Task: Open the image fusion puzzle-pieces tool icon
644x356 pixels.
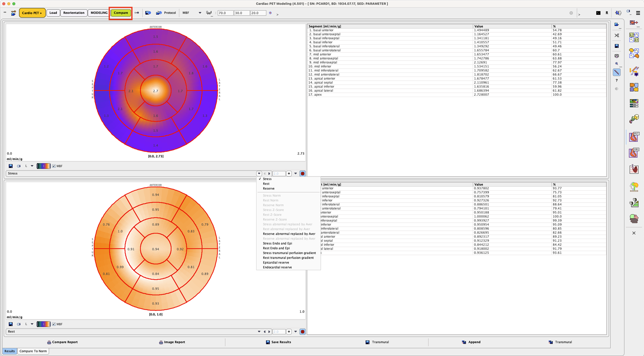Action: (634, 87)
